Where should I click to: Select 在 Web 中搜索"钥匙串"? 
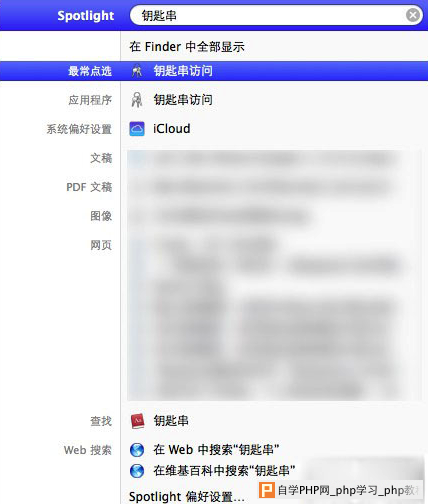coord(216,450)
